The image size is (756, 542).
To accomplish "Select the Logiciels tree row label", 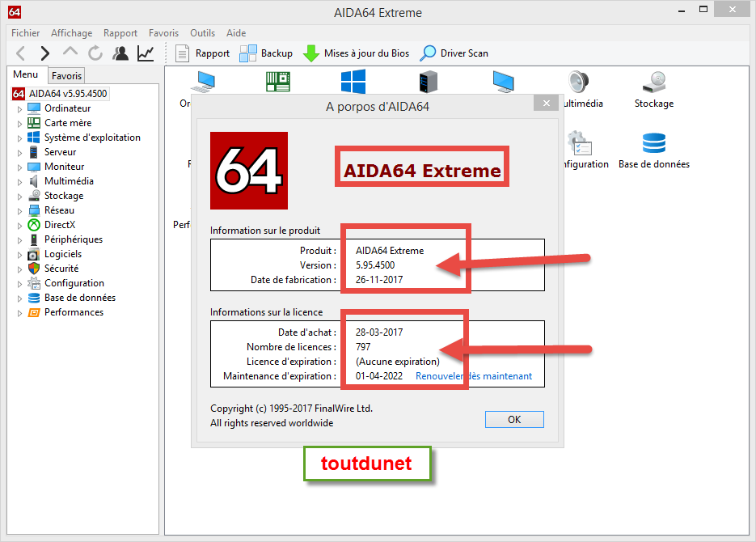I will tap(63, 254).
